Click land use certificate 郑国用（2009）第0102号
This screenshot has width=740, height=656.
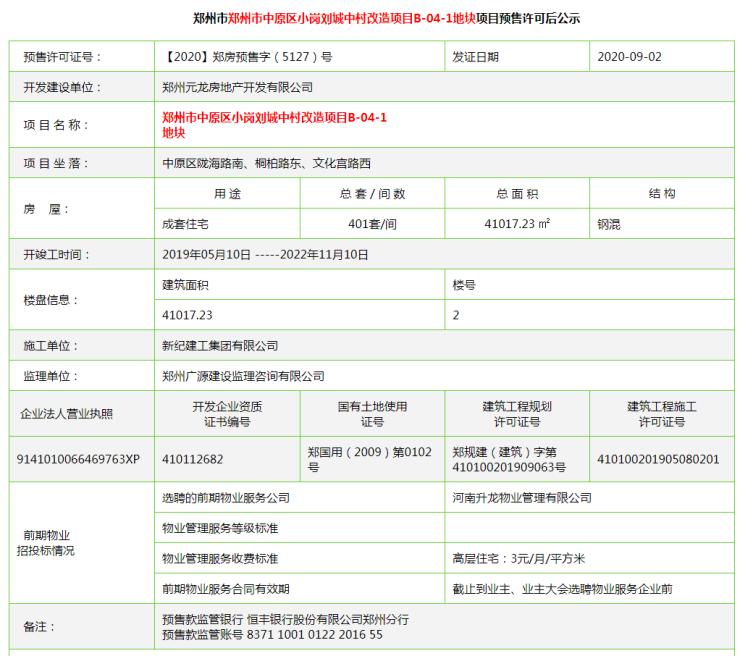(370, 459)
